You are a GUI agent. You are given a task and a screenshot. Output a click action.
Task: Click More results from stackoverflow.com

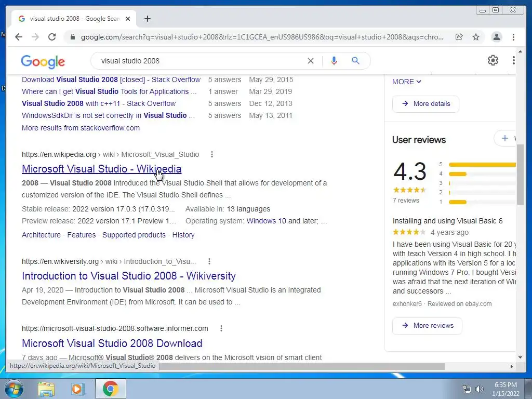81,128
